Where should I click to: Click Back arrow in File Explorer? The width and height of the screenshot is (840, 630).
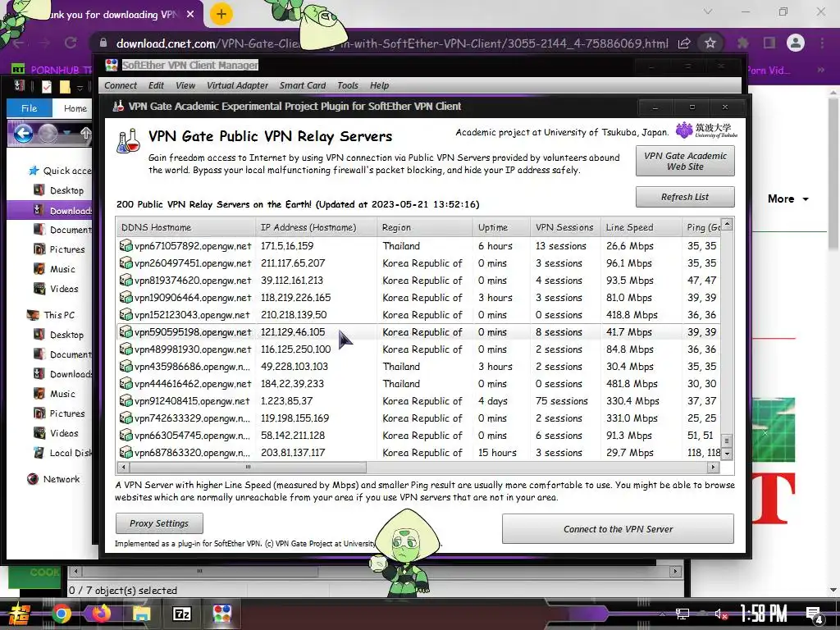tap(24, 134)
